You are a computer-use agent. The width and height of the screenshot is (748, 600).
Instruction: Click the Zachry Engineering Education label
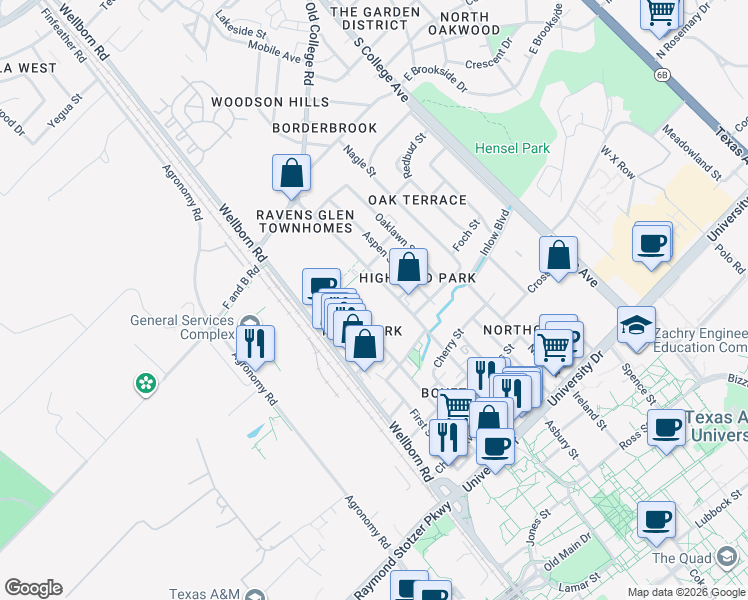pyautogui.click(x=700, y=341)
